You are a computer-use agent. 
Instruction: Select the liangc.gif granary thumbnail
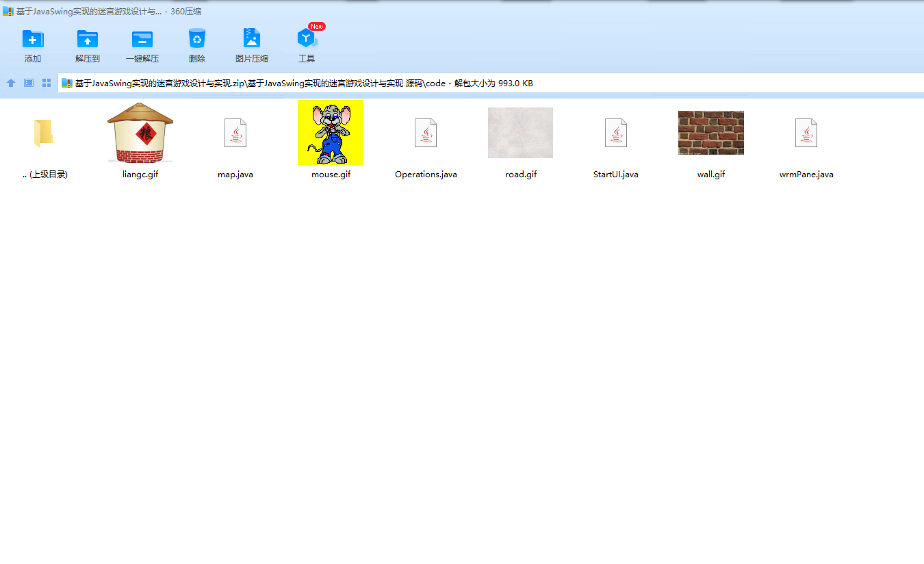click(x=140, y=133)
